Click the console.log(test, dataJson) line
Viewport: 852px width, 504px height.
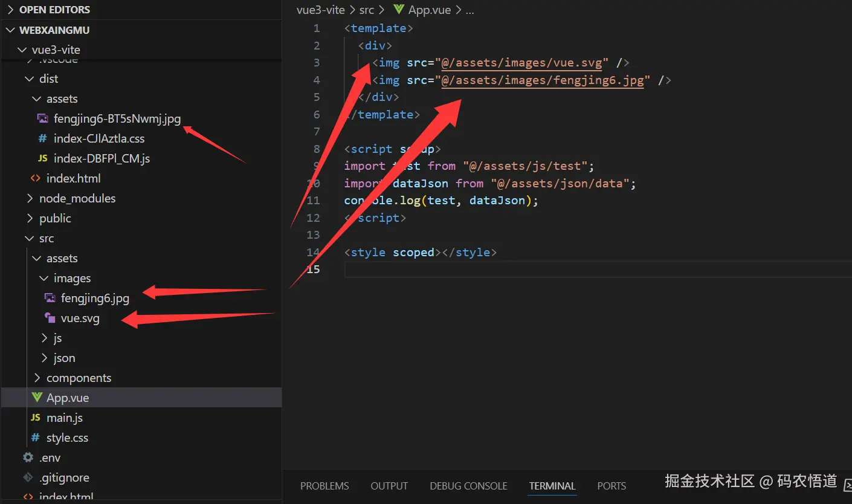(441, 201)
